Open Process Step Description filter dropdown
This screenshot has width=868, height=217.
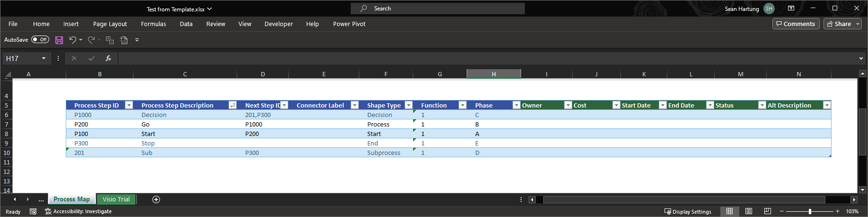232,105
